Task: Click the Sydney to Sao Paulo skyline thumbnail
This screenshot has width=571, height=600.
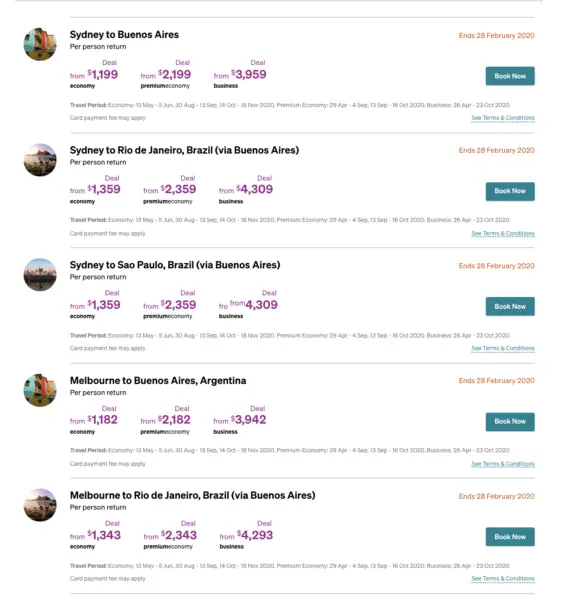Action: coord(40,274)
